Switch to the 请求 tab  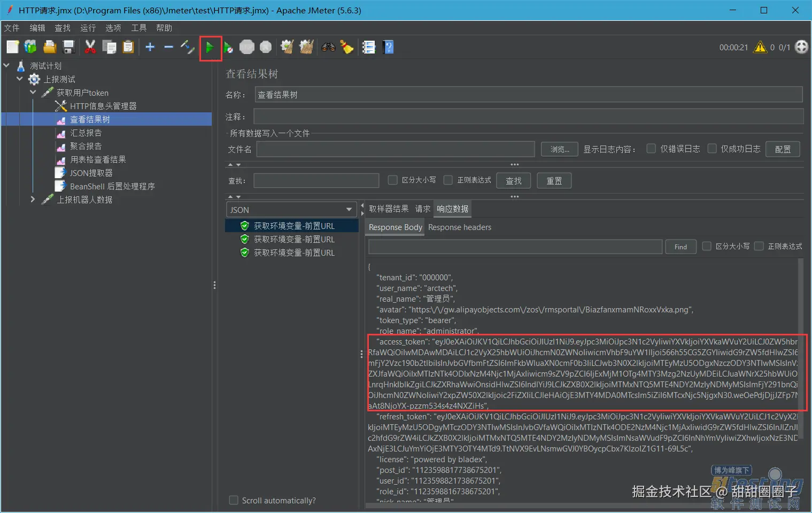[423, 209]
